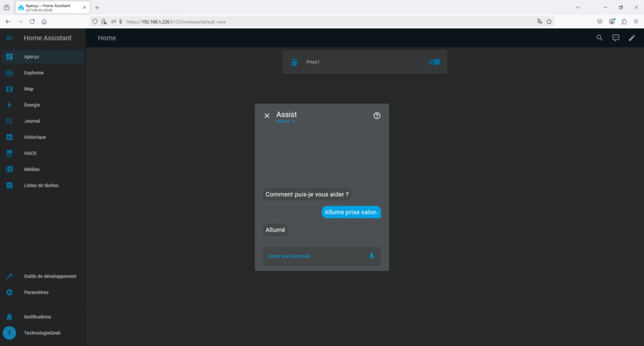Click the Pocket save icon in toolbar
644x346 pixels.
pyautogui.click(x=599, y=22)
